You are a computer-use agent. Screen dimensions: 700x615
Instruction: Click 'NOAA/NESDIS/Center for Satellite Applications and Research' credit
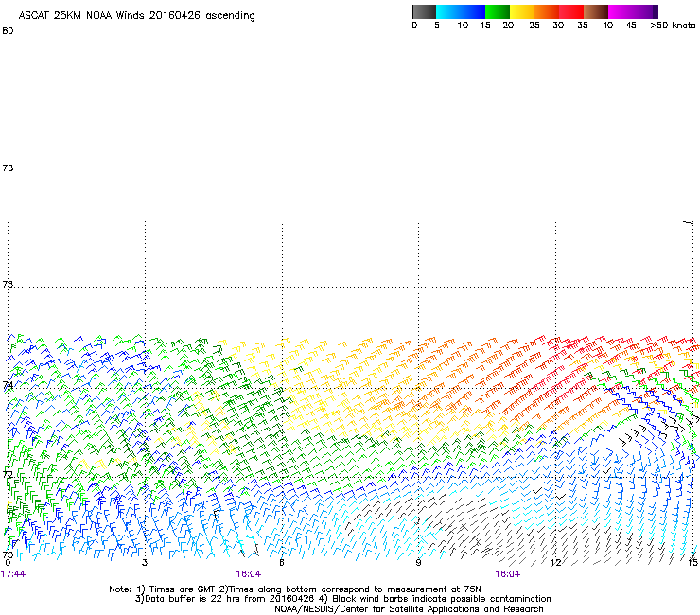409,609
